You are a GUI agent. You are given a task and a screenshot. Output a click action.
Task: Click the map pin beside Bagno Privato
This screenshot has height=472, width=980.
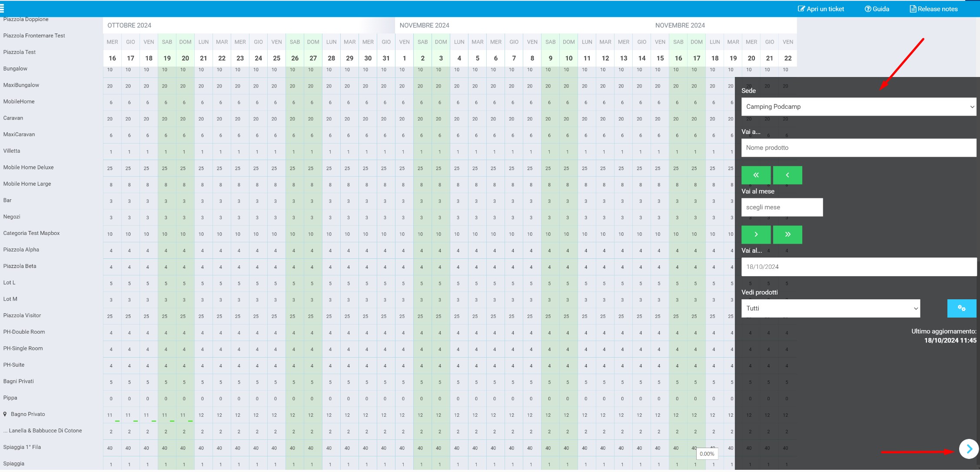[x=5, y=414]
